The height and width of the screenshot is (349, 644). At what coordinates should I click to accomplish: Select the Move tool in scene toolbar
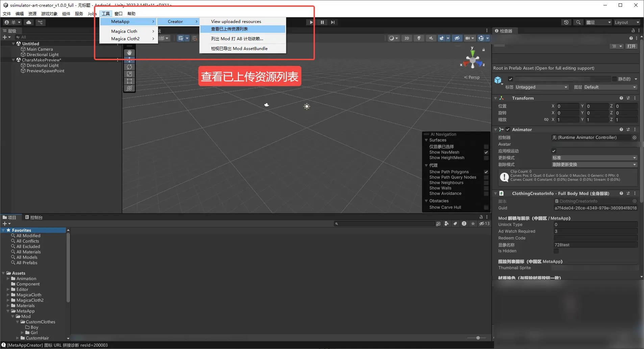pyautogui.click(x=129, y=60)
